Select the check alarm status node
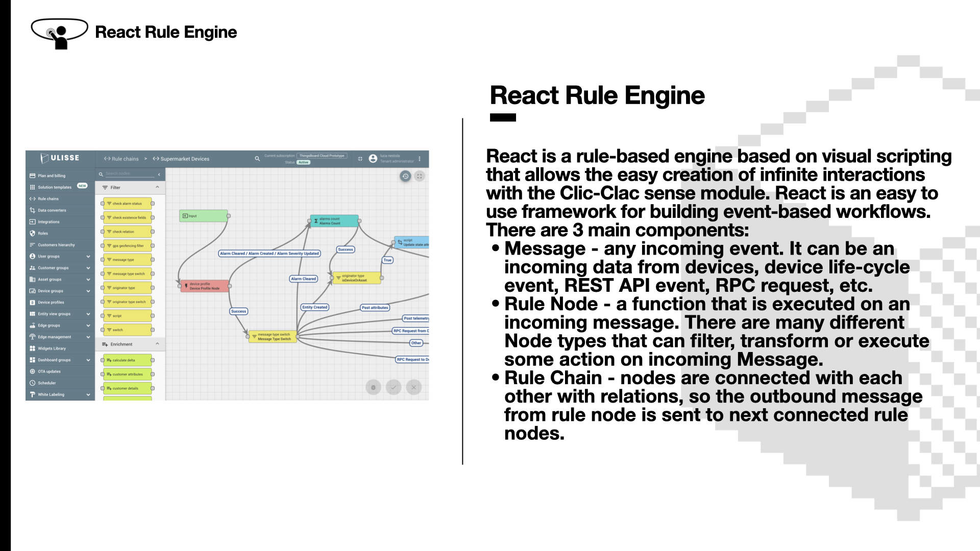The height and width of the screenshot is (551, 980). click(128, 204)
